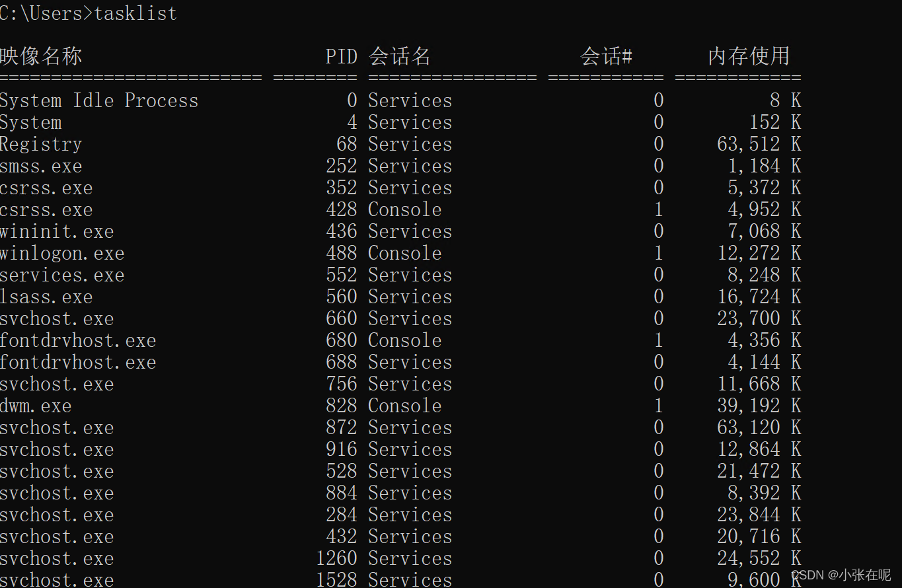The image size is (902, 588).
Task: Click PID value 68
Action: point(346,144)
